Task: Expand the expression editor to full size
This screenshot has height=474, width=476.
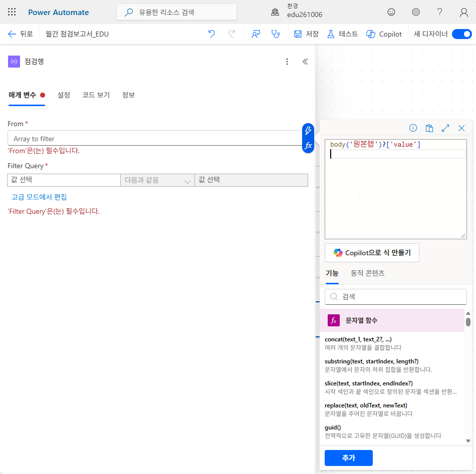Action: tap(445, 128)
